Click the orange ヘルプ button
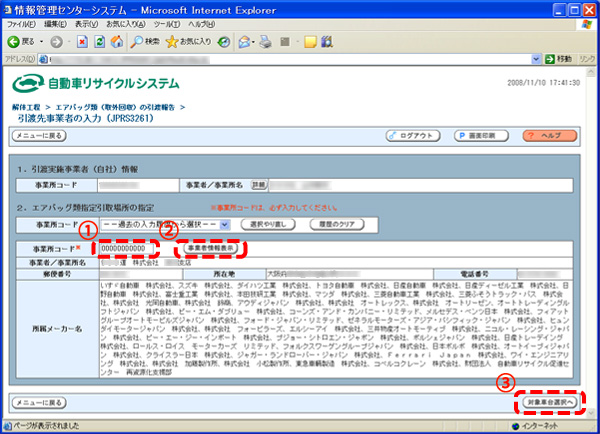Image resolution: width=600 pixels, height=434 pixels. point(550,136)
